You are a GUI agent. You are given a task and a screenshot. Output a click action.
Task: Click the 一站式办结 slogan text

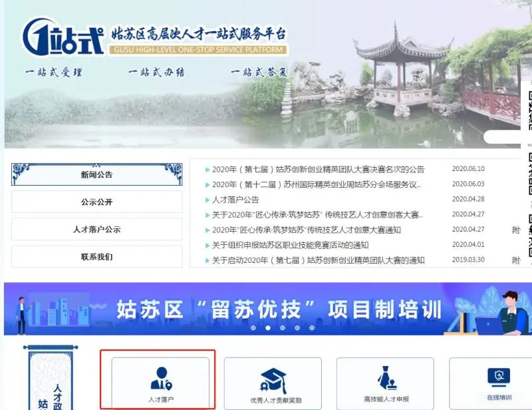pos(156,72)
